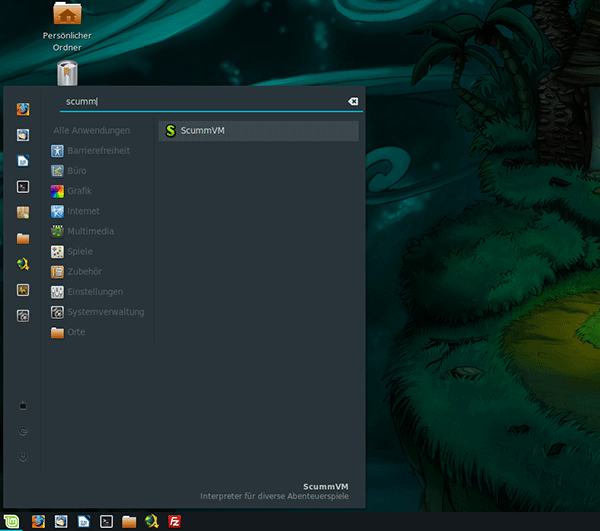600x531 pixels.
Task: Click the search input box containing scumm
Action: coord(200,102)
